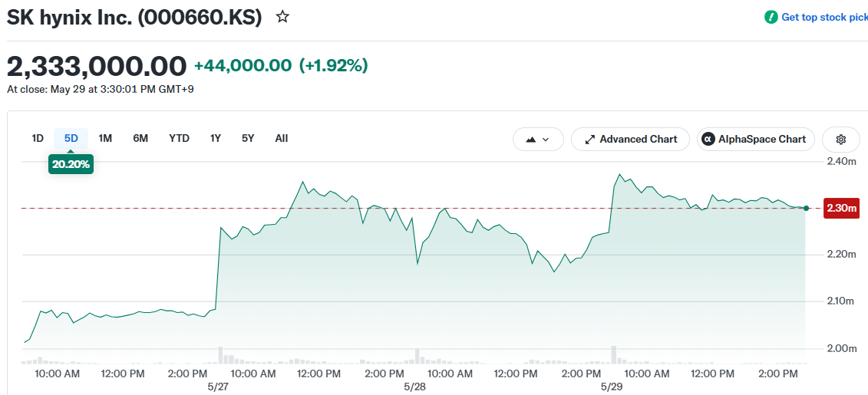Click the 2.00m y-axis label

pos(841,348)
